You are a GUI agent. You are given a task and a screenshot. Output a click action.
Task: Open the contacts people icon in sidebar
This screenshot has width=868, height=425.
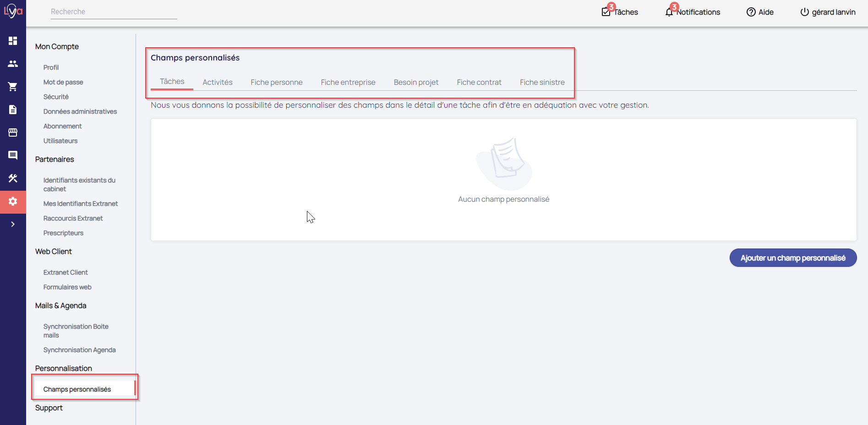(13, 64)
